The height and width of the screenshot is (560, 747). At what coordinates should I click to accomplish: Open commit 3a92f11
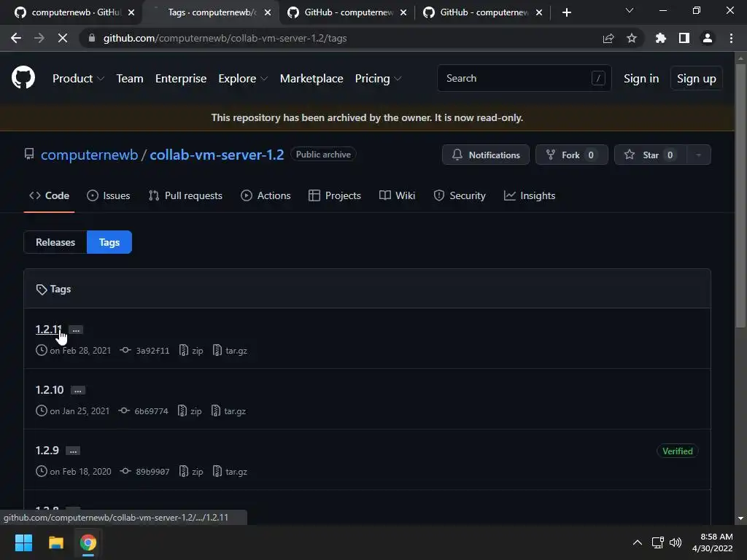[x=152, y=351]
